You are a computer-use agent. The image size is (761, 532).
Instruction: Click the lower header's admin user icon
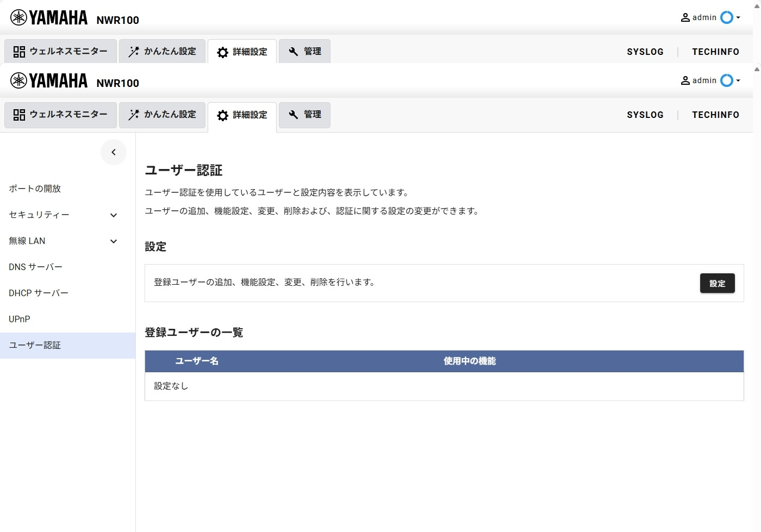685,80
